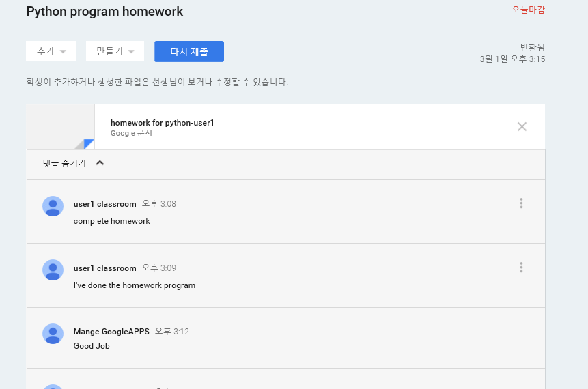Click the Mange GoogleAPPS author name

point(111,331)
